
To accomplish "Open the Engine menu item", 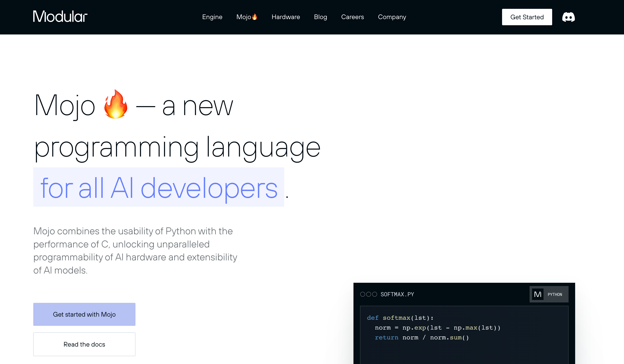I will [212, 17].
